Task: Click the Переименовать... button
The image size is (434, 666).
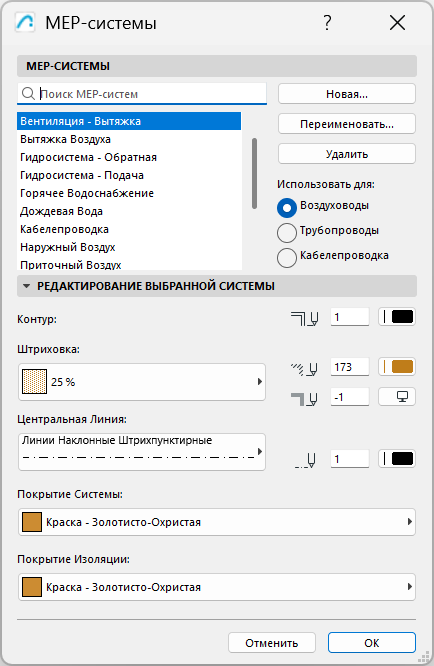Action: [347, 124]
